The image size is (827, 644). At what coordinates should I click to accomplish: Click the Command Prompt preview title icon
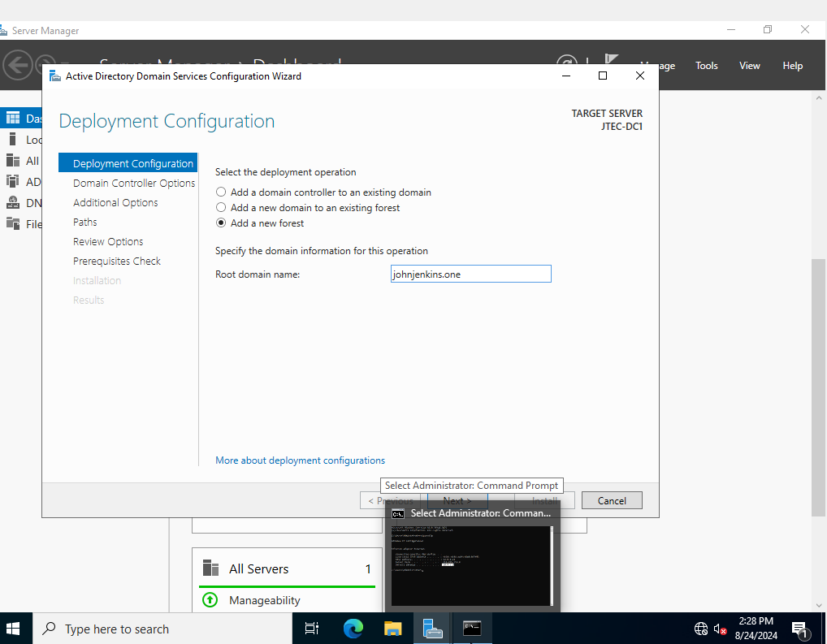tap(398, 513)
